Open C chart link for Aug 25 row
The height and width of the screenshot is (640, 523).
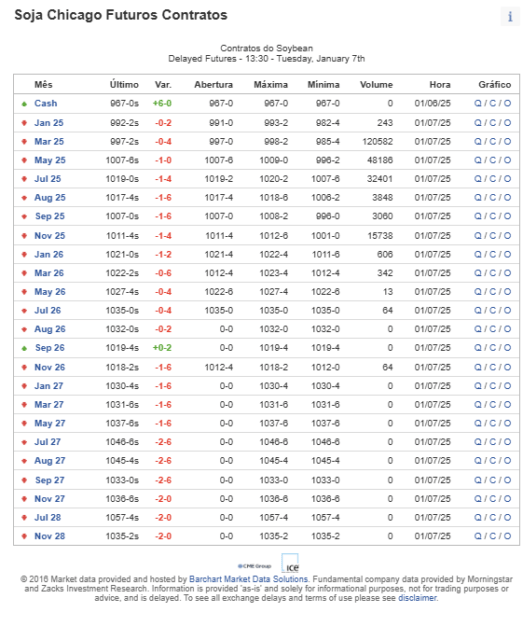pos(492,198)
